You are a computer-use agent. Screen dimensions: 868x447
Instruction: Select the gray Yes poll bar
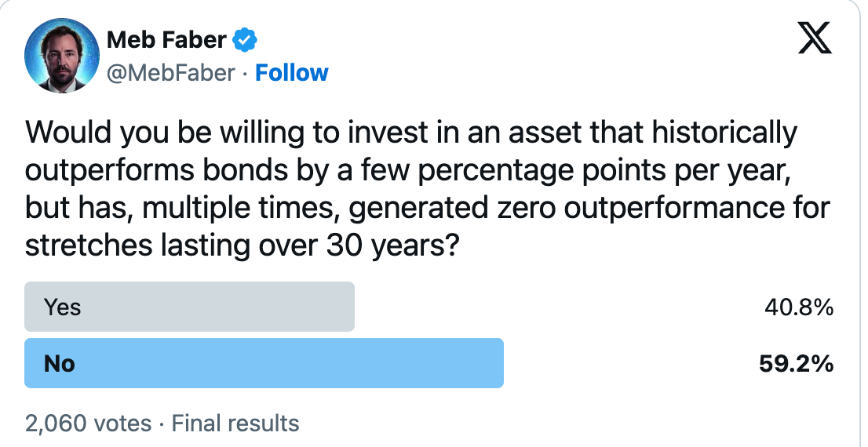189,307
